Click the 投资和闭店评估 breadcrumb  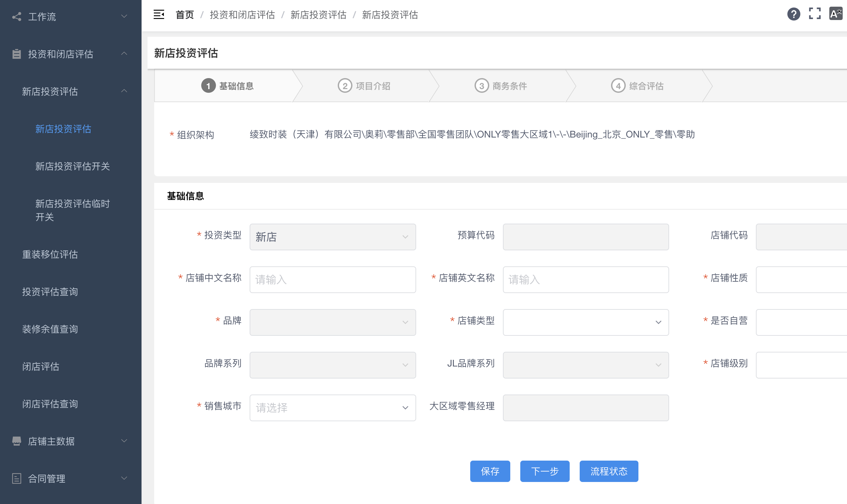[242, 15]
